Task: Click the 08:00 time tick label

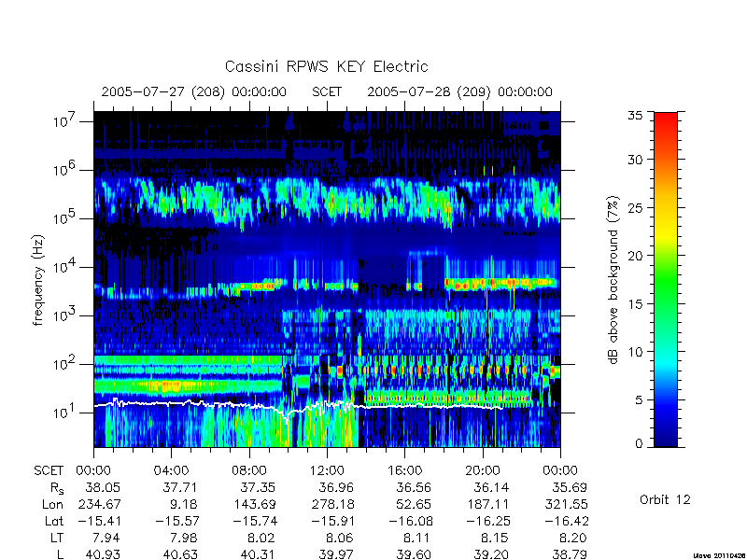Action: point(249,470)
